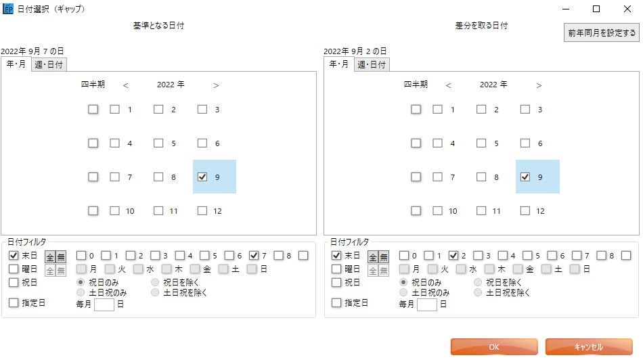
Task: Click the 毎月 day input field on left
Action: 104,304
